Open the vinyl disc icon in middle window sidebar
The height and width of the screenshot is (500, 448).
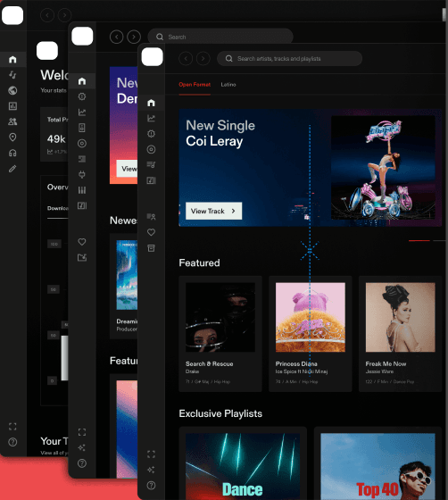(82, 144)
